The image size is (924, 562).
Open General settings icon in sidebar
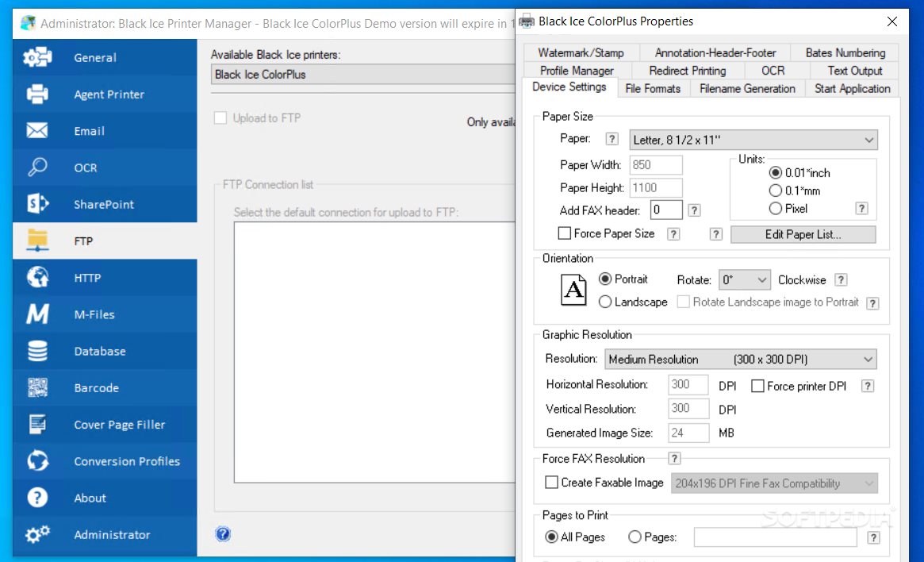[37, 57]
